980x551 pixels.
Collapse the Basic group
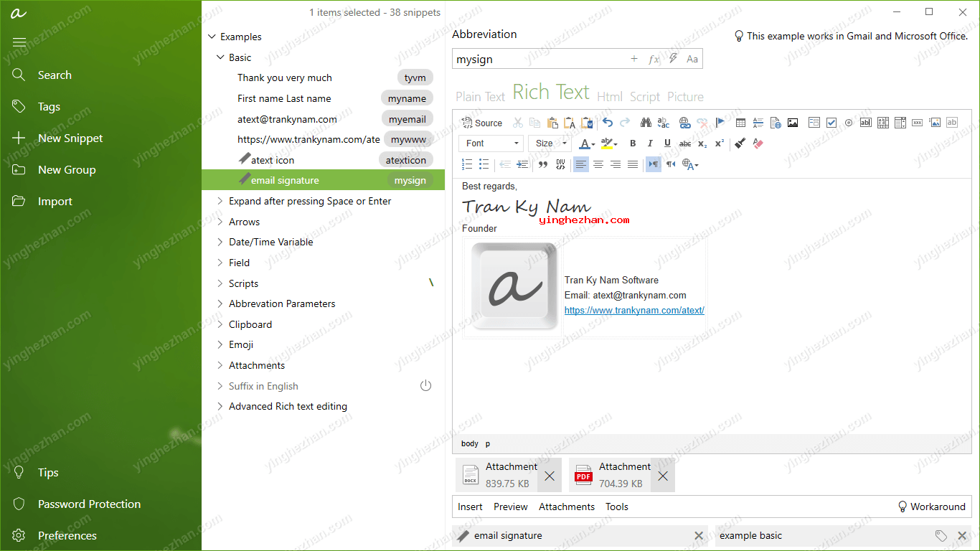221,57
